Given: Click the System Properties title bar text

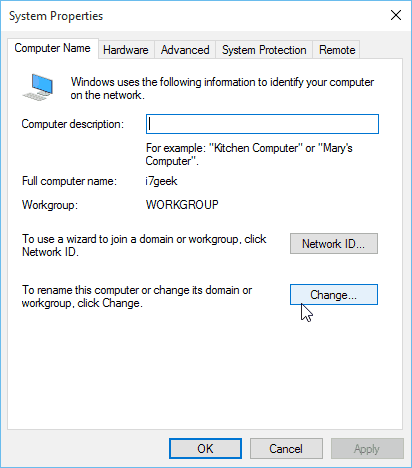Looking at the screenshot, I should pyautogui.click(x=56, y=16).
